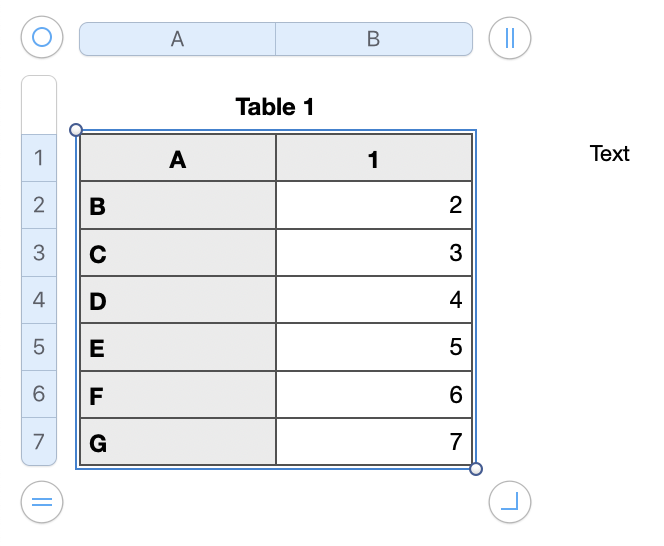
Task: Select the cell with value 3
Action: 373,253
